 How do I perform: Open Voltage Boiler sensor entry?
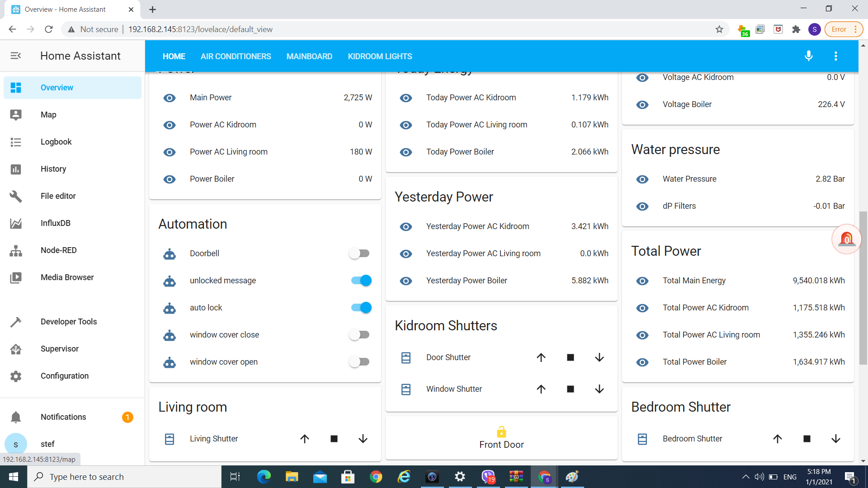click(x=738, y=104)
